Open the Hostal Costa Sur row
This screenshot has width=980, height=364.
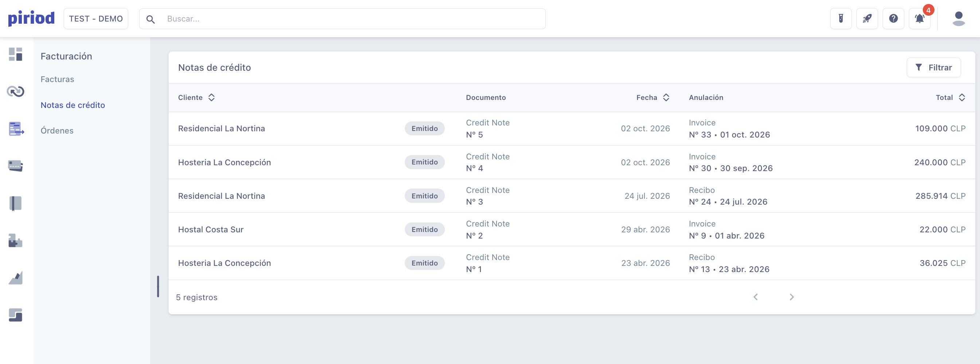tap(572, 229)
